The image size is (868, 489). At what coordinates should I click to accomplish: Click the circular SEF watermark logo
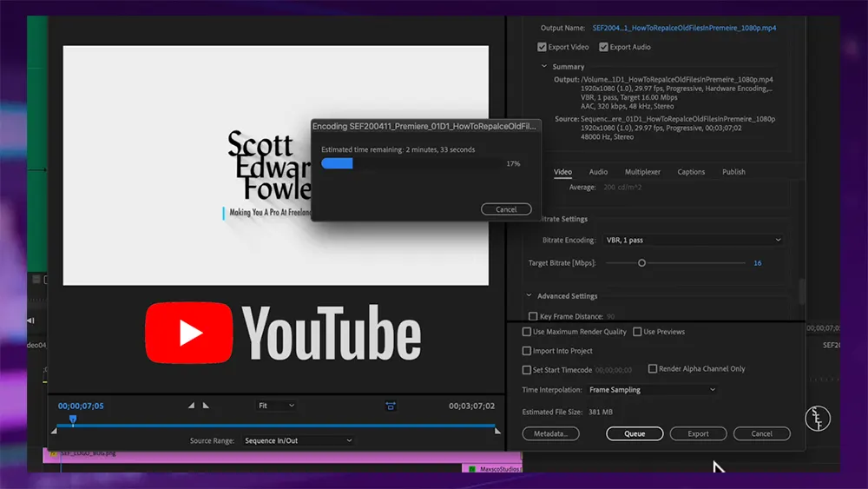(818, 418)
